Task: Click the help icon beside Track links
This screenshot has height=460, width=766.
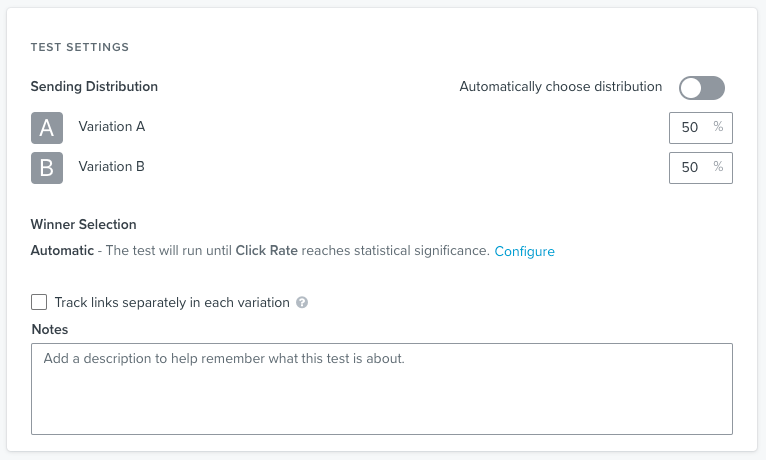Action: point(302,302)
